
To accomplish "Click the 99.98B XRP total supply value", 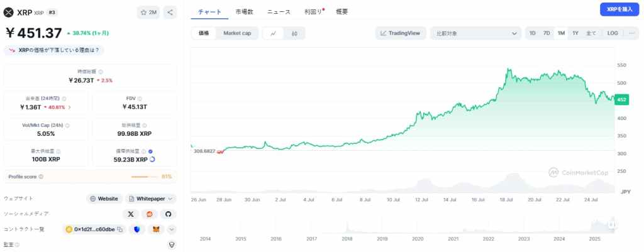I will (135, 133).
